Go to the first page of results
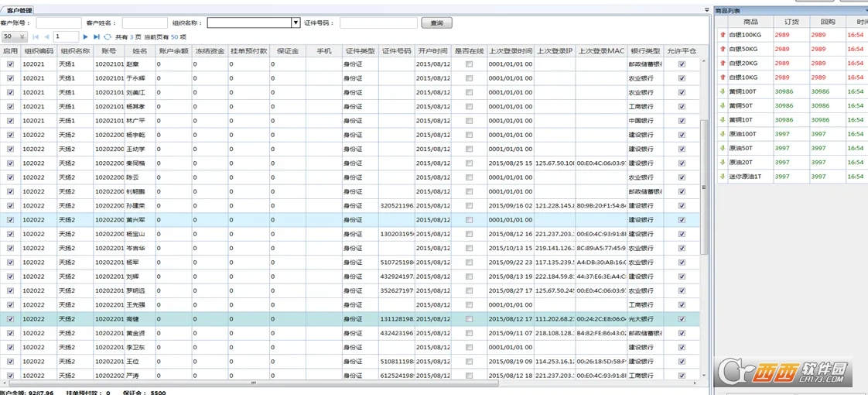Screen dimensions: 868x395 click(x=36, y=36)
